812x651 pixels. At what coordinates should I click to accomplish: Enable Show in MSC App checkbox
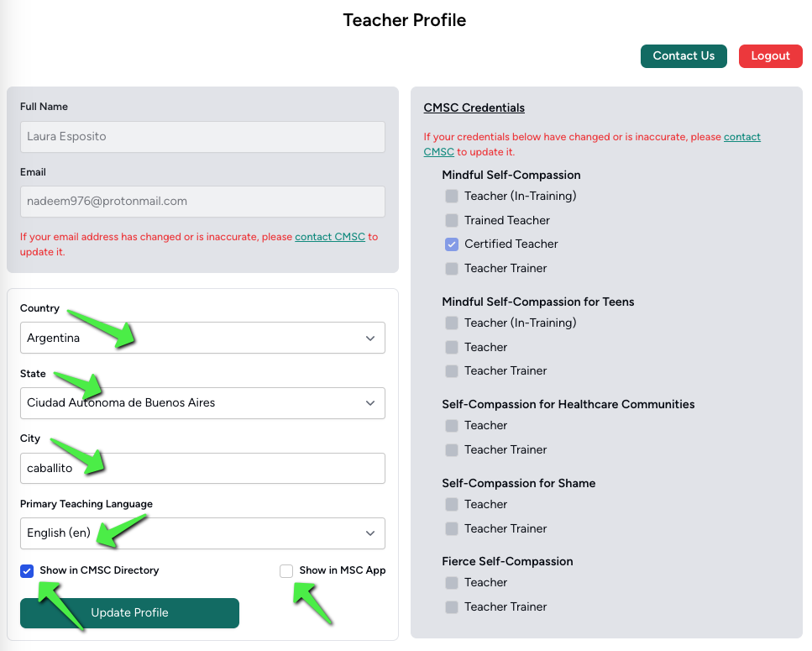pyautogui.click(x=286, y=570)
